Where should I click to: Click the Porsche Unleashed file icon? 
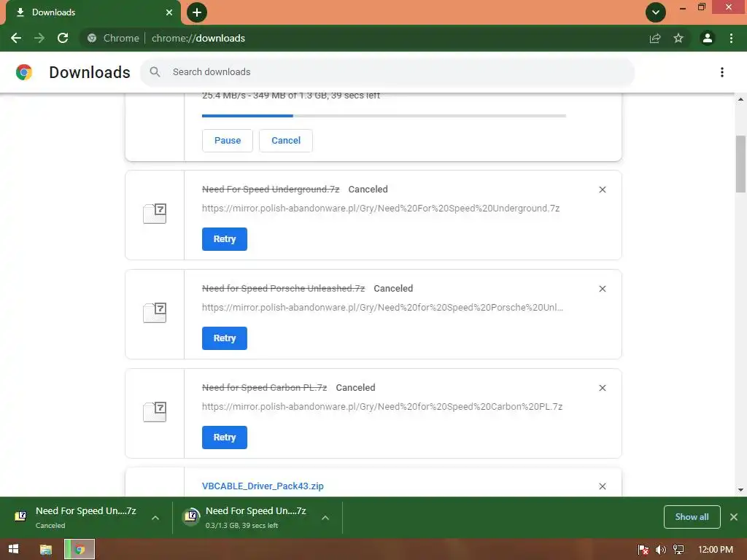155,313
